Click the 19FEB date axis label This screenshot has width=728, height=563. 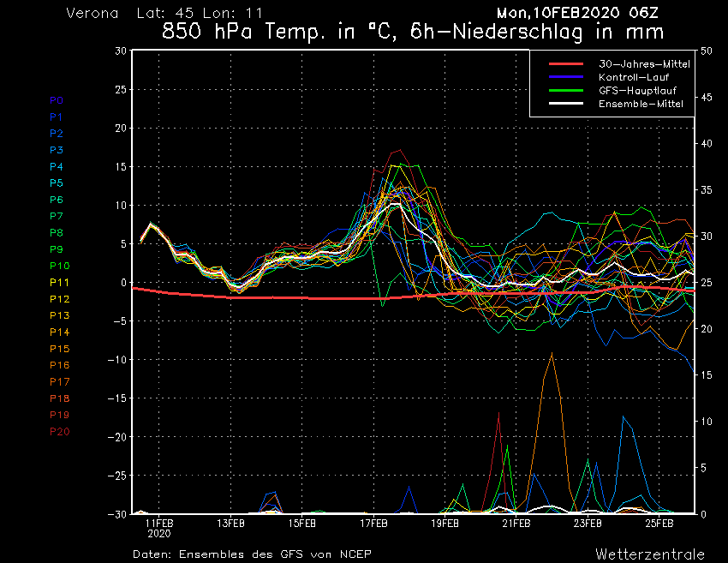pos(445,524)
